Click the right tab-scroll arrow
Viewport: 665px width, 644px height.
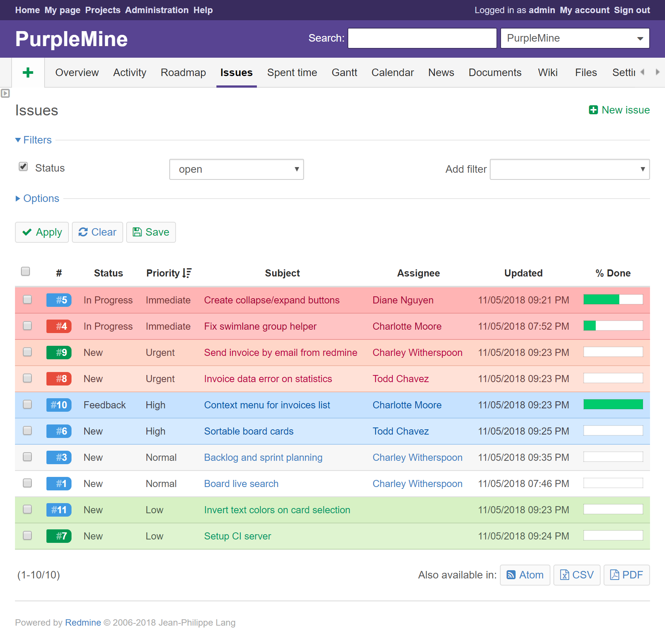[x=658, y=72]
